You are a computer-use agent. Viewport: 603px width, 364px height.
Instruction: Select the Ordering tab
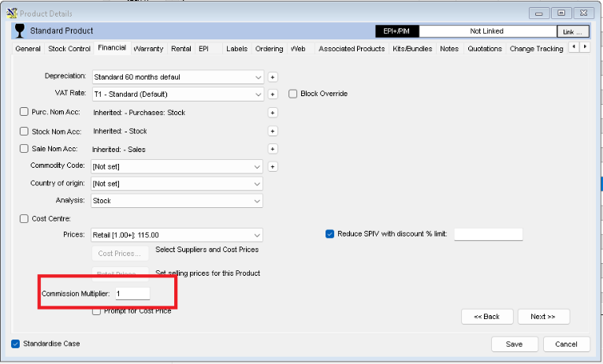point(270,49)
